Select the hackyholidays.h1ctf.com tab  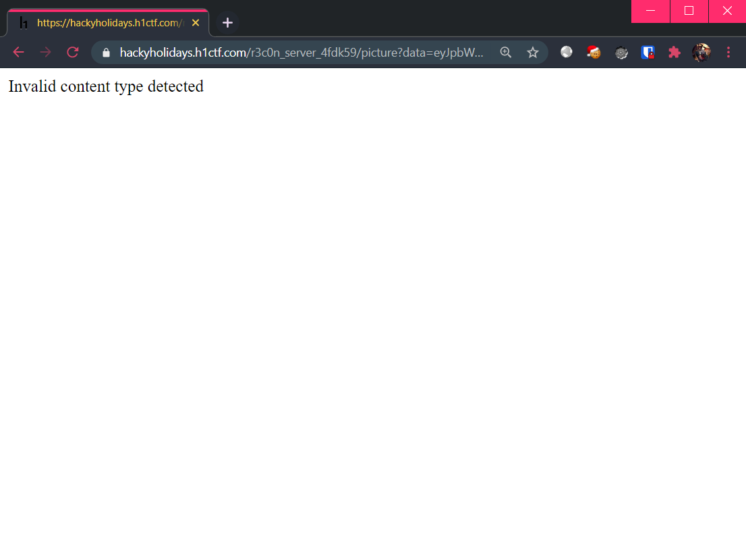tap(109, 23)
